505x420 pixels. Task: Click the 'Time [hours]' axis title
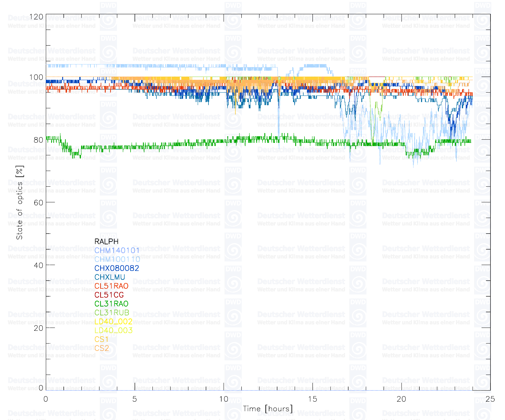point(268,409)
